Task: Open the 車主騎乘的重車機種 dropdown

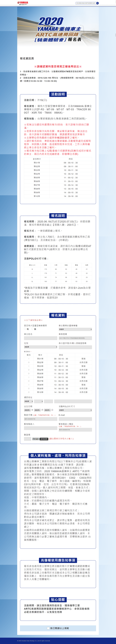Action: click(75, 329)
